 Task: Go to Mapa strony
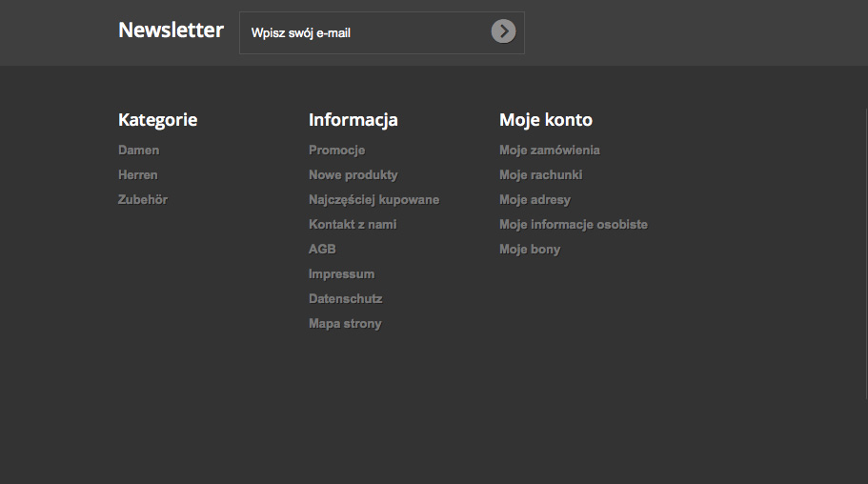(345, 324)
